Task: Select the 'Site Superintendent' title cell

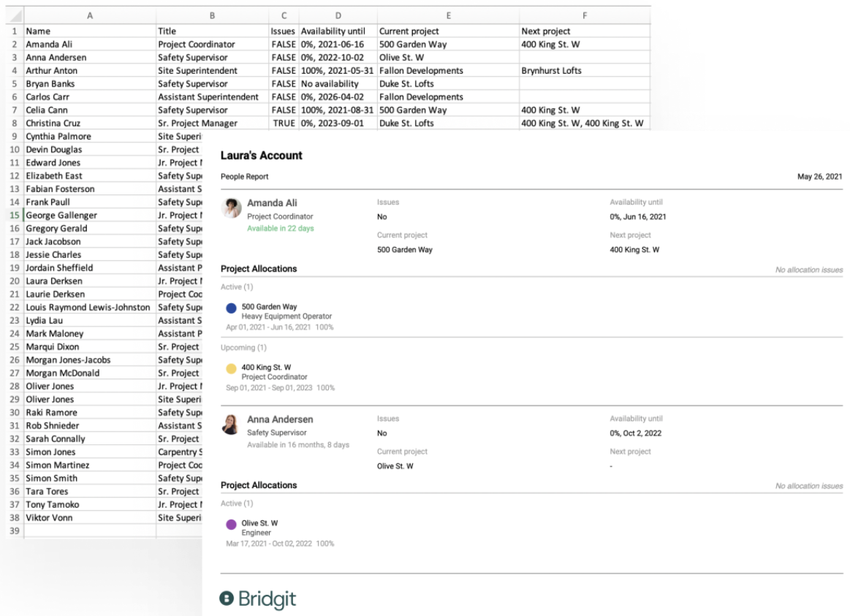Action: point(212,70)
